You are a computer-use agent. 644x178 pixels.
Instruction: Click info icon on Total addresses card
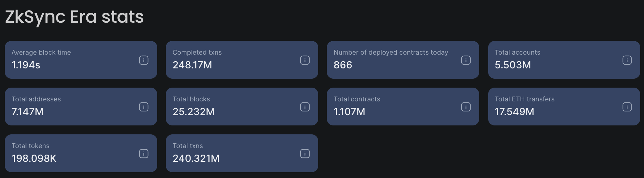coord(144,107)
